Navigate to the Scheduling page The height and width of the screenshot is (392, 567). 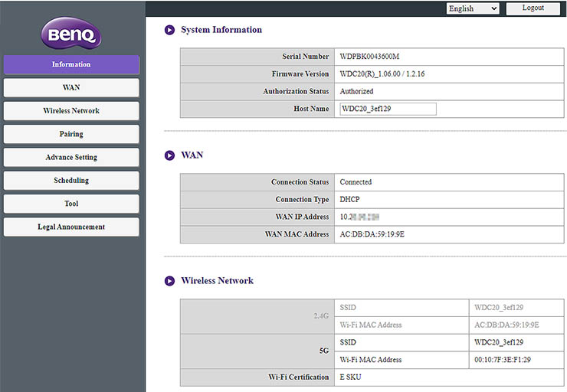71,181
